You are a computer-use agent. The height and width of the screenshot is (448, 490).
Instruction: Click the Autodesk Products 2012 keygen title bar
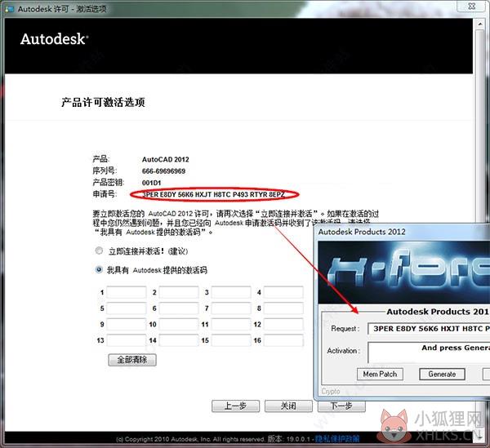click(x=403, y=232)
